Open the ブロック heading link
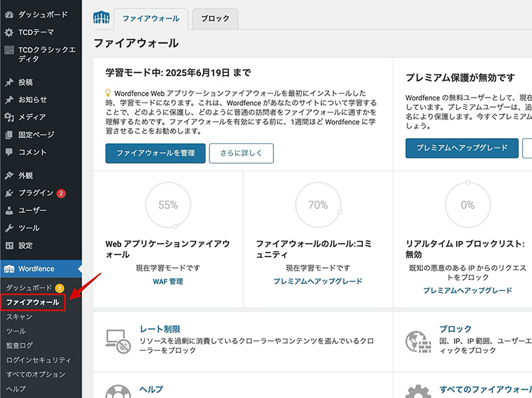The height and width of the screenshot is (398, 532). (455, 329)
